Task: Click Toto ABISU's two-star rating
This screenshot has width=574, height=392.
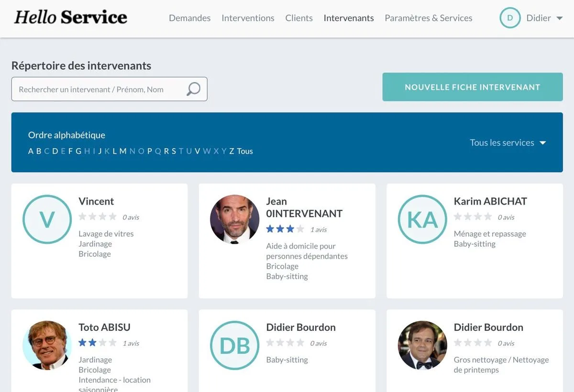Action: coord(98,343)
